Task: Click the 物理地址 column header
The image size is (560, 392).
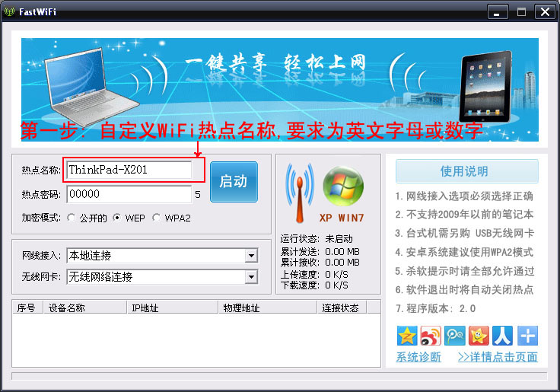Action: coord(268,308)
